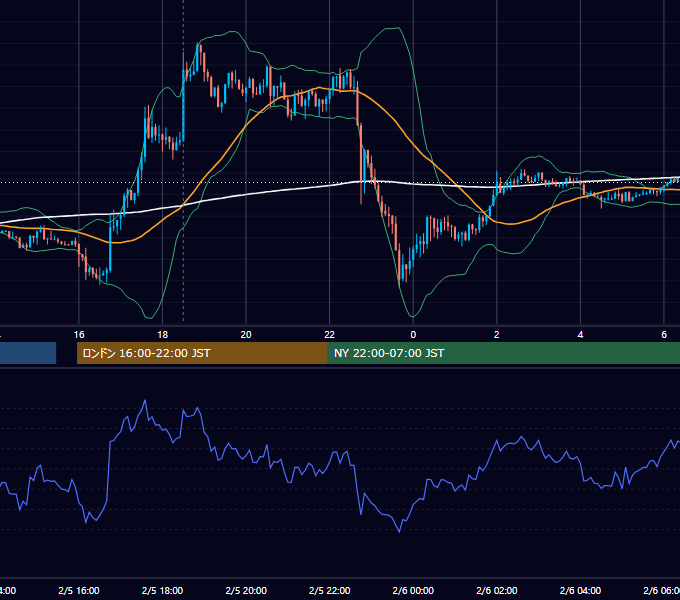
Task: Click the hour 6 axis tick label
Action: tap(664, 335)
